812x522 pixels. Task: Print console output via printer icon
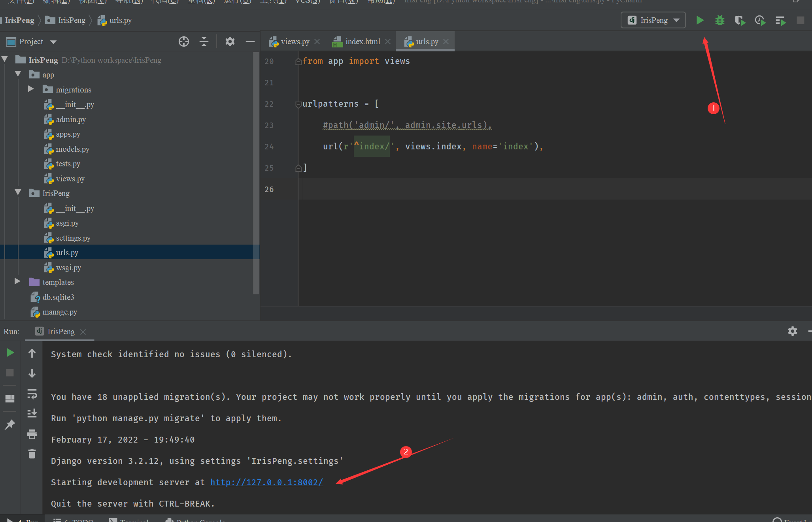pos(32,434)
